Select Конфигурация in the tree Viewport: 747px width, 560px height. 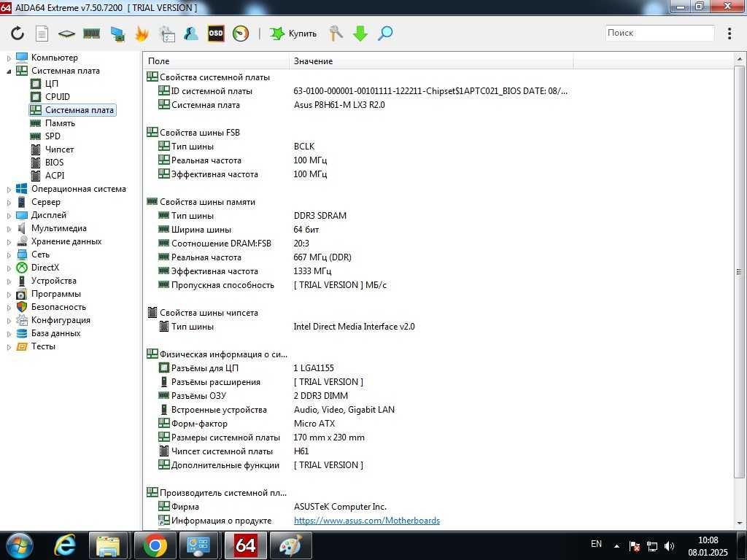click(61, 320)
